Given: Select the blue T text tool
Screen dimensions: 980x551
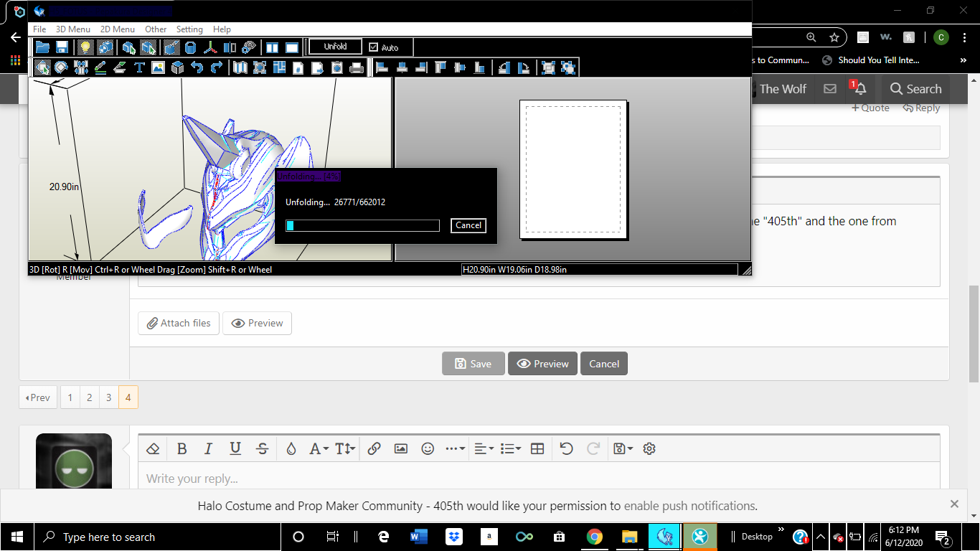Looking at the screenshot, I should pos(139,67).
